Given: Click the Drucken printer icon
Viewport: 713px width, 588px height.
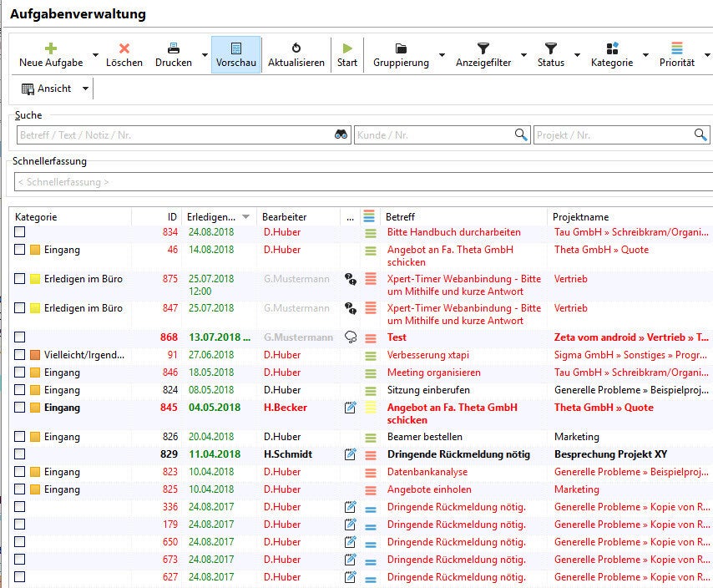Looking at the screenshot, I should (174, 48).
